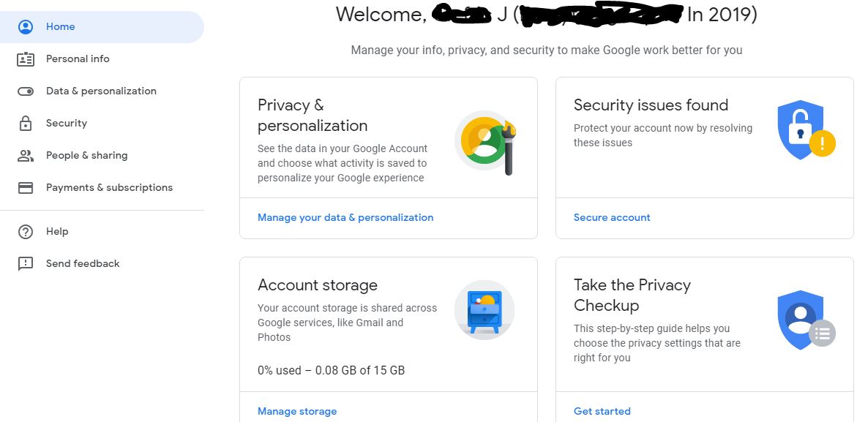Click the Personal info ID card icon

(26, 59)
